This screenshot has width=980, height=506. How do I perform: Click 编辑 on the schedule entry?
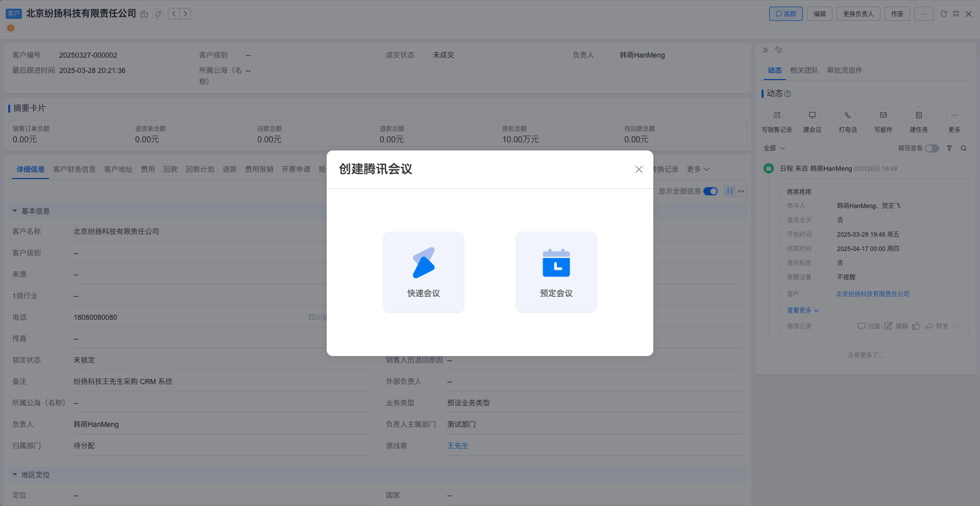point(896,326)
